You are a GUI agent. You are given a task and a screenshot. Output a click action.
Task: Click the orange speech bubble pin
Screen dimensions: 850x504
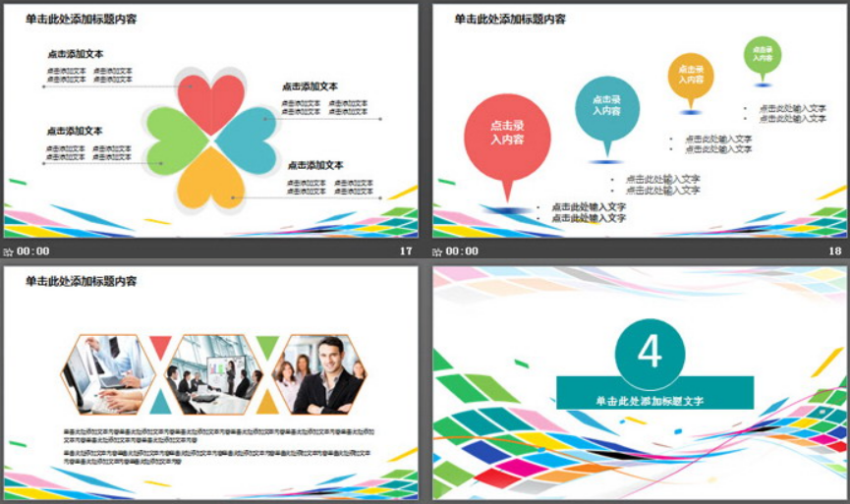click(x=691, y=77)
